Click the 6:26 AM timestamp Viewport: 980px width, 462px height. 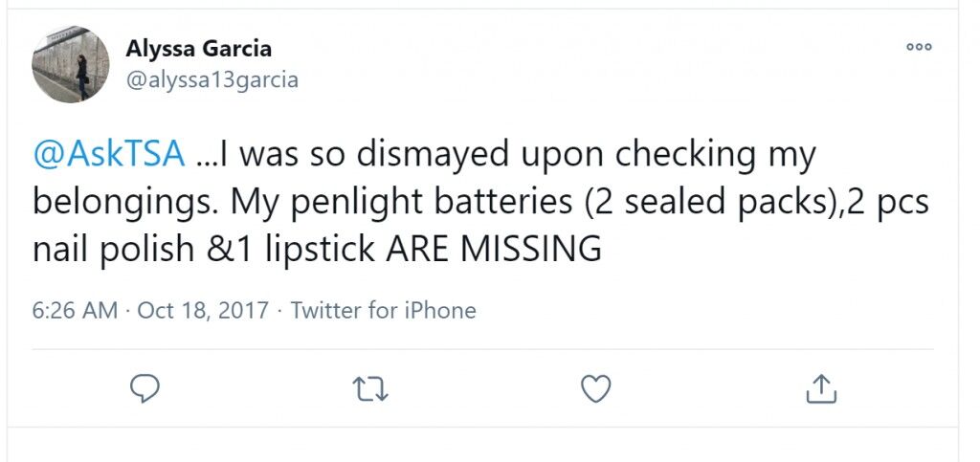pyautogui.click(x=75, y=310)
